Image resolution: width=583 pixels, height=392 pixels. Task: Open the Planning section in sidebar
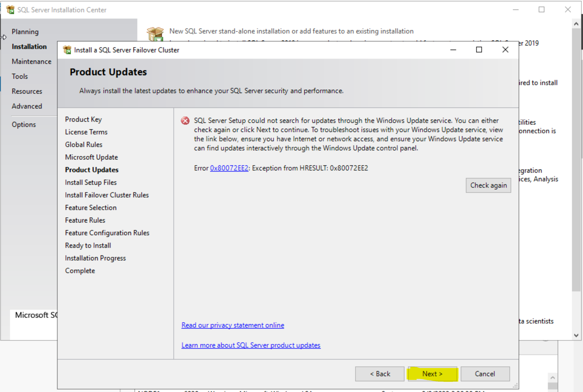click(25, 32)
